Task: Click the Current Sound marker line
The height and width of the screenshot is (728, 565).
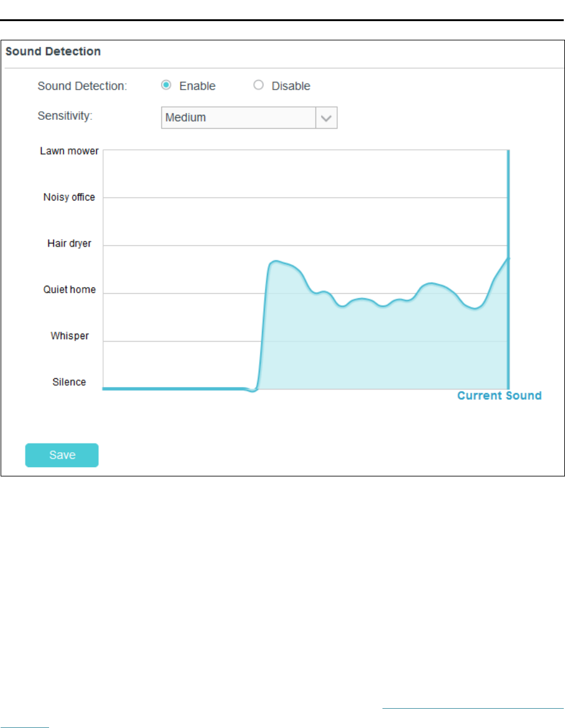Action: [x=508, y=270]
